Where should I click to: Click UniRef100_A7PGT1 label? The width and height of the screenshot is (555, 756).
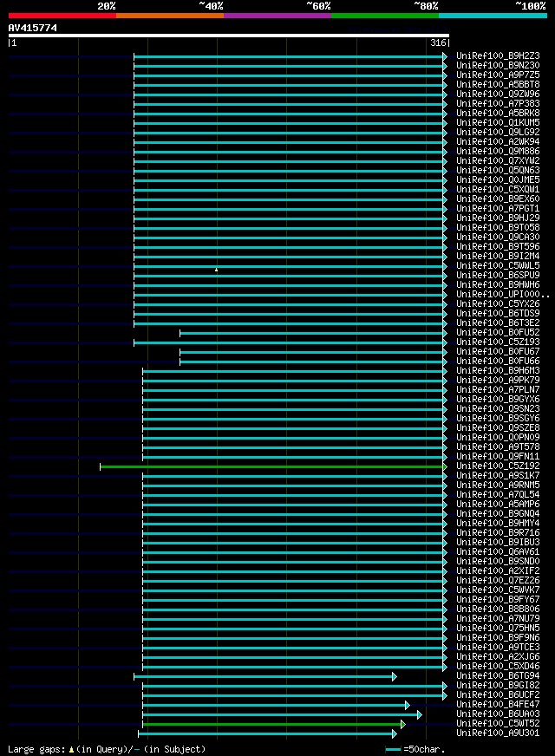click(498, 209)
